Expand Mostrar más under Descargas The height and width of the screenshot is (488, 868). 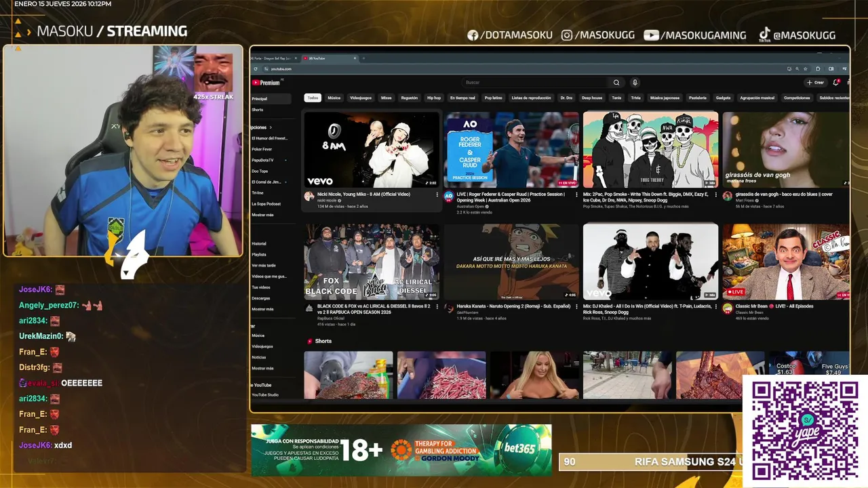click(262, 309)
